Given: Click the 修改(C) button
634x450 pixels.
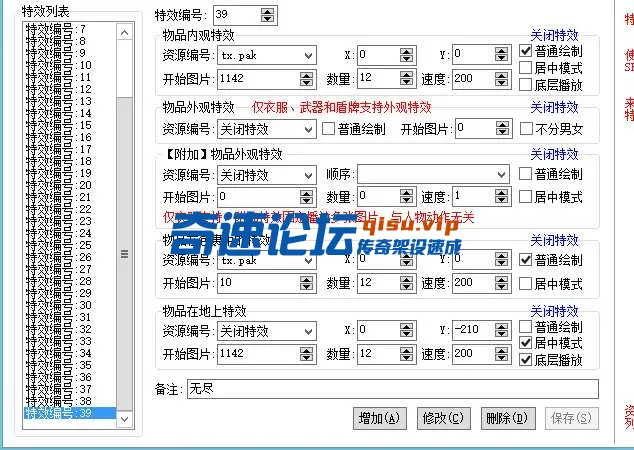Looking at the screenshot, I should pos(444,418).
